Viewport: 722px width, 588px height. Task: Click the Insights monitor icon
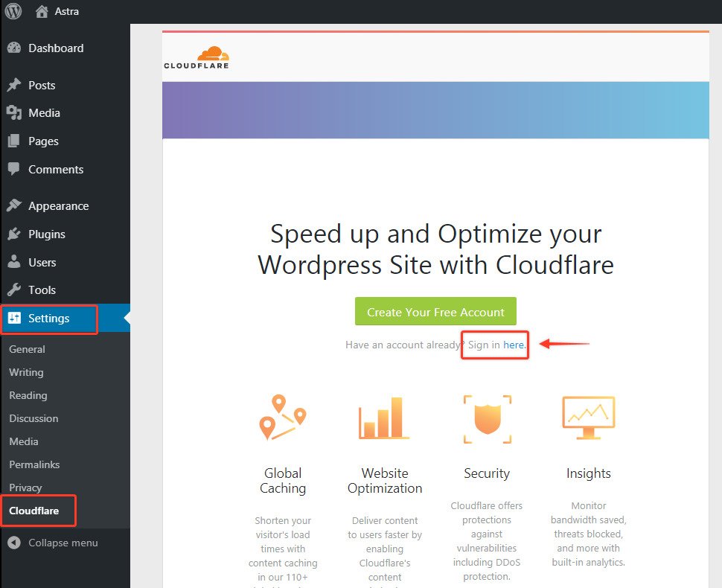coord(589,418)
